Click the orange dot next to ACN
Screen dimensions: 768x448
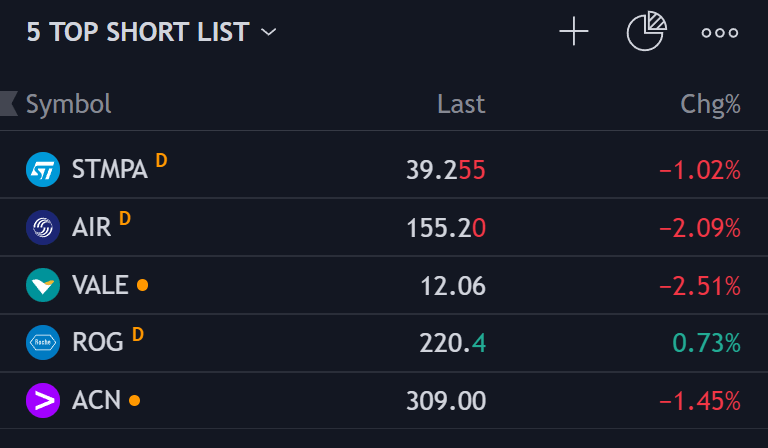tap(134, 401)
